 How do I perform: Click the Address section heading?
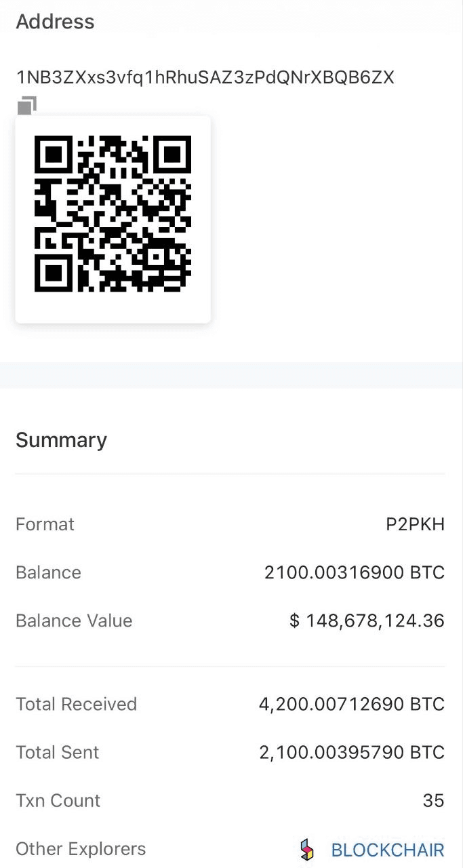point(55,22)
